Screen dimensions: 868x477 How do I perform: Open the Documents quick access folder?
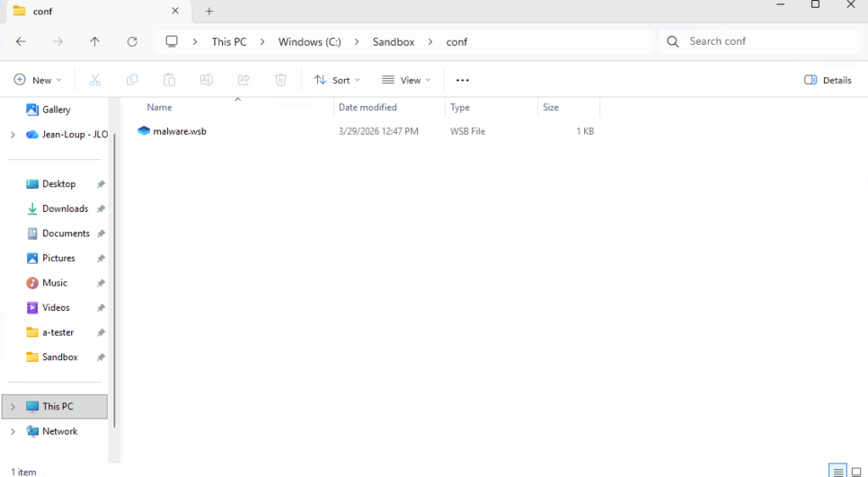click(58, 234)
